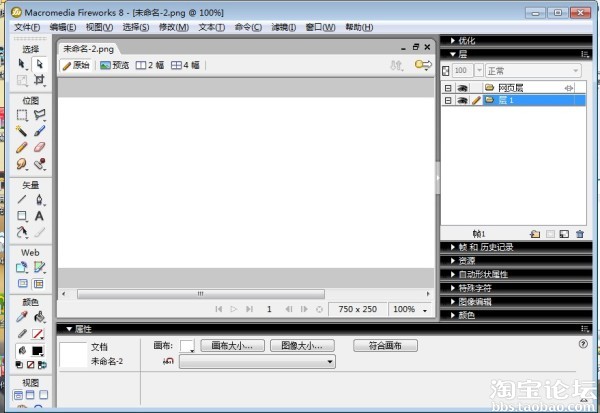Choose the Line tool in vector section
This screenshot has width=600, height=413.
(22, 199)
